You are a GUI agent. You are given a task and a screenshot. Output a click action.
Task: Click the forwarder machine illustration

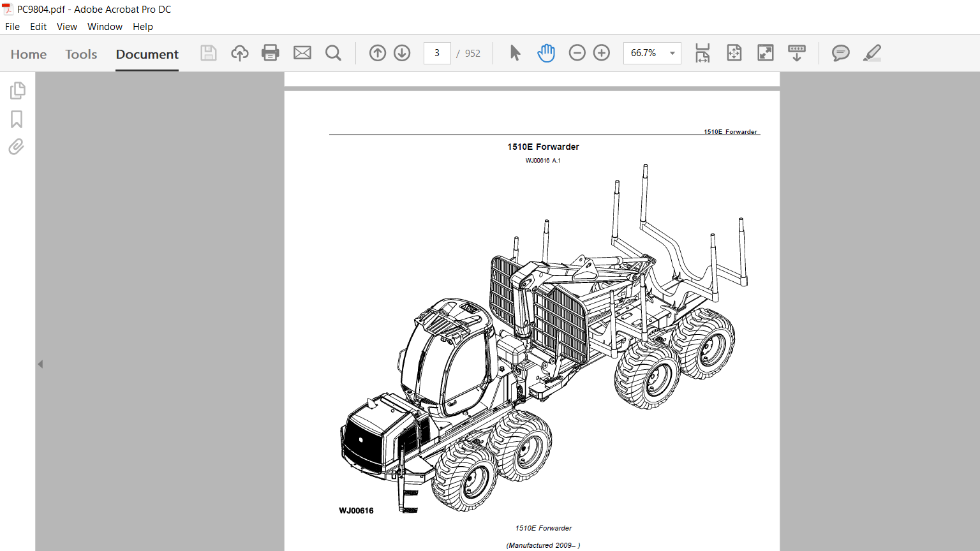(542, 338)
